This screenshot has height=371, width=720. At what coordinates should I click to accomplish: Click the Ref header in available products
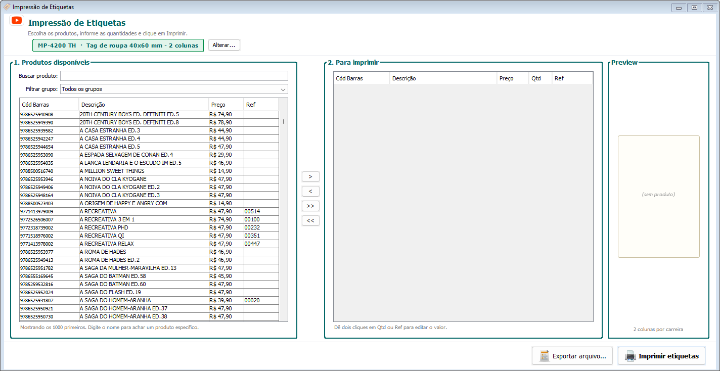point(261,105)
